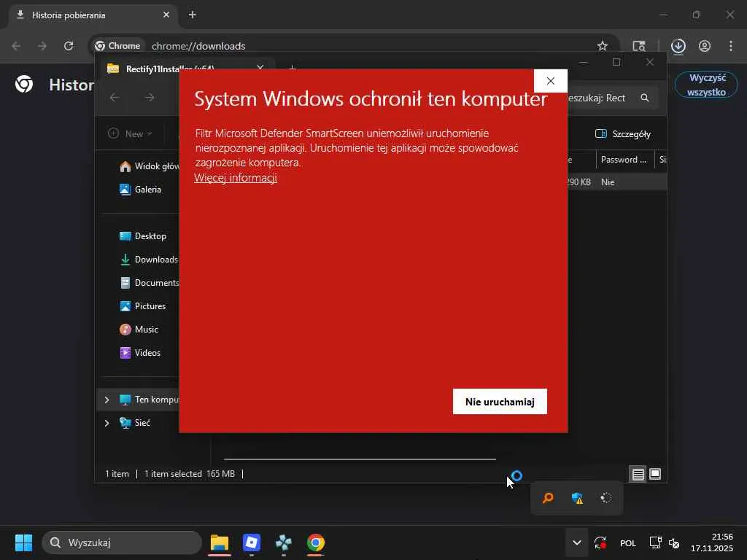Open the Documents folder in sidebar
The height and width of the screenshot is (560, 747).
click(149, 283)
